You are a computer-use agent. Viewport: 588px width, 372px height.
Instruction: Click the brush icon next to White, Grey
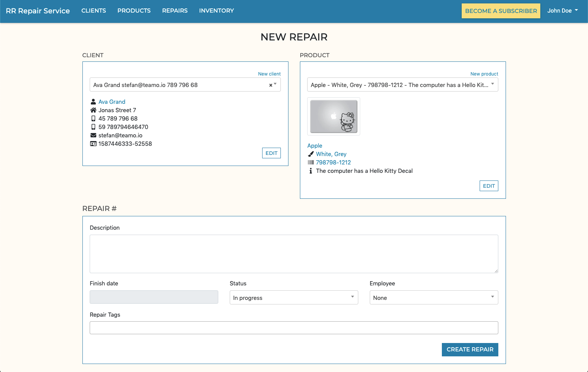point(311,154)
